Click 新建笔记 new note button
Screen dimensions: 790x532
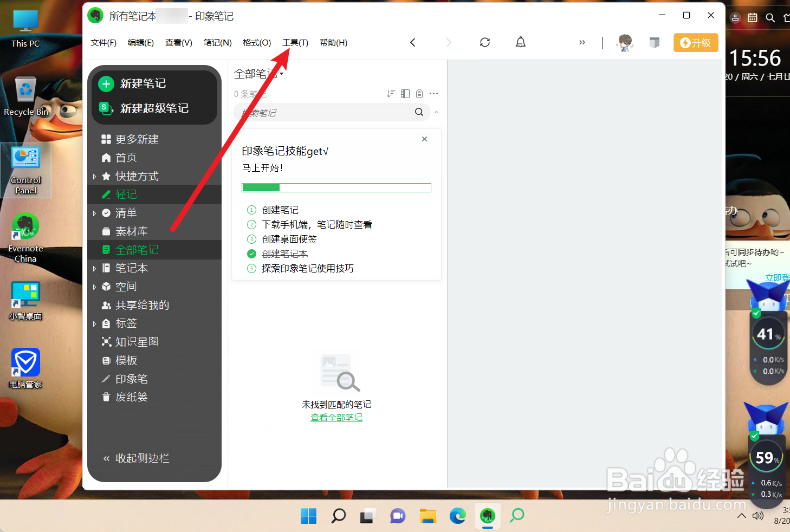click(133, 83)
